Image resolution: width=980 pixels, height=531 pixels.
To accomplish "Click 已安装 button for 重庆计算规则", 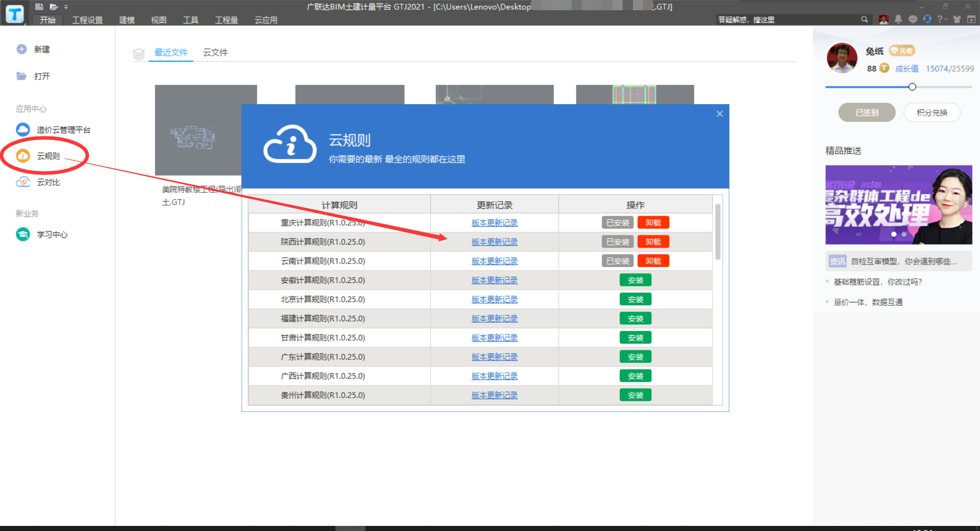I will point(618,223).
